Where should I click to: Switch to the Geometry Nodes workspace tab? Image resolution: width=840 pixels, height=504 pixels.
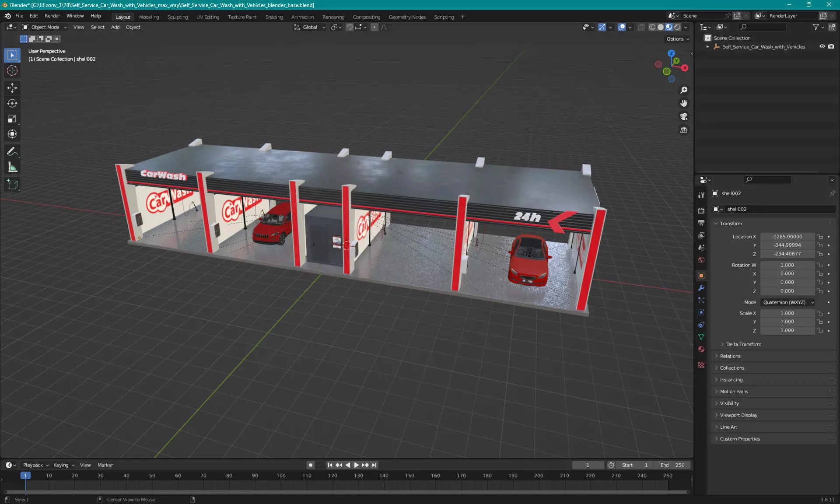pos(407,17)
